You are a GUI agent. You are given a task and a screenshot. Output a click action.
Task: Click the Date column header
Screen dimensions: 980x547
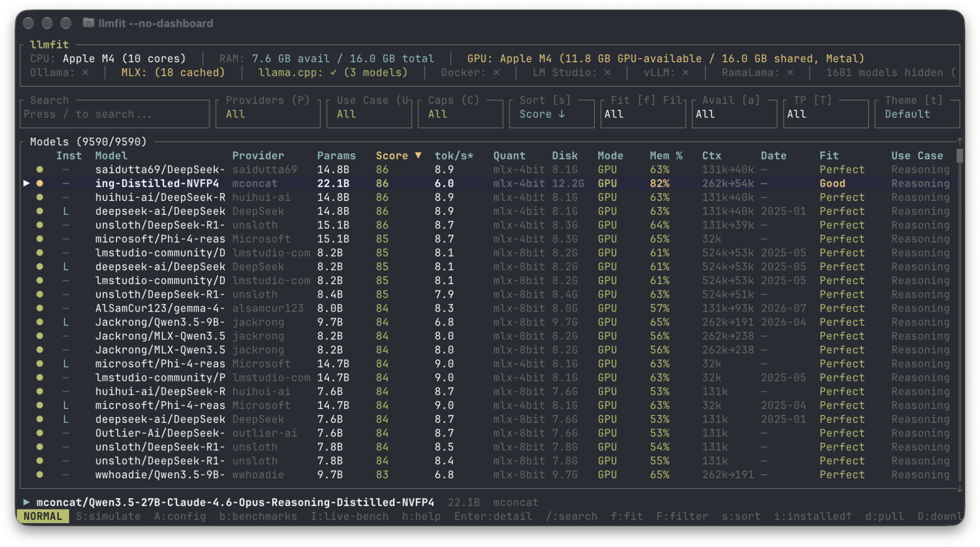point(773,156)
